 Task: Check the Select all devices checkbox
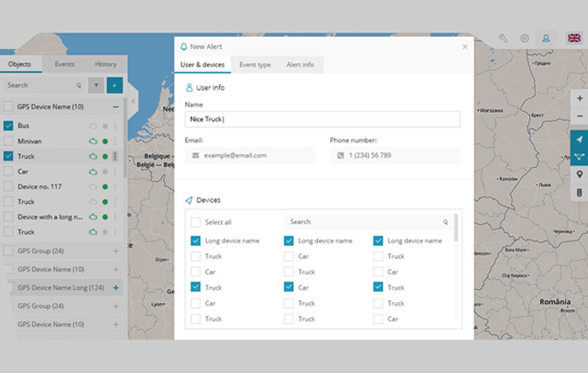[x=195, y=222]
